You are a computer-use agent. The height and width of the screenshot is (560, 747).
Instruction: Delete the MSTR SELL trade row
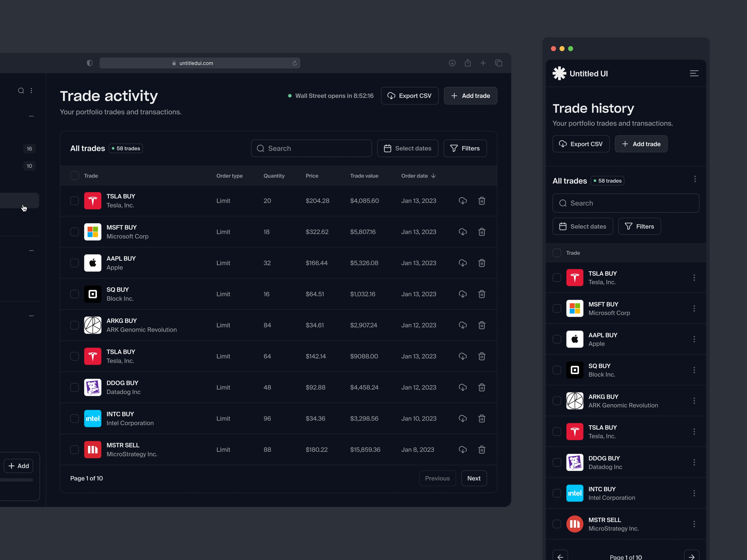coord(482,450)
